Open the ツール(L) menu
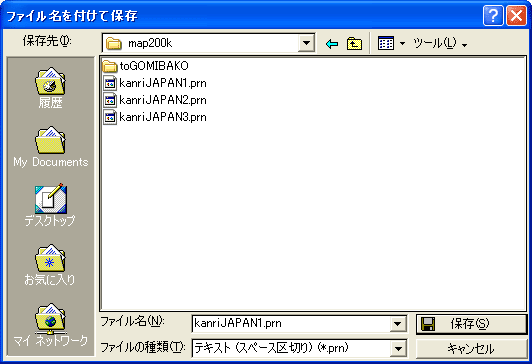532x364 pixels. click(439, 43)
